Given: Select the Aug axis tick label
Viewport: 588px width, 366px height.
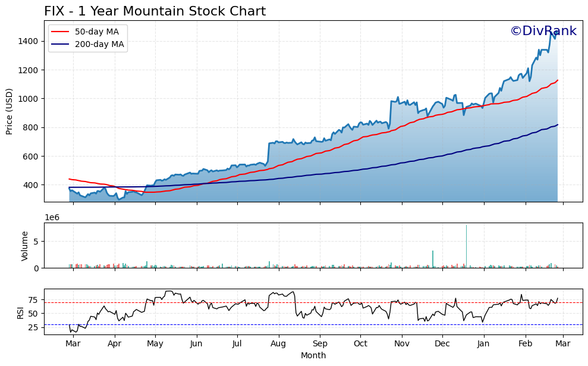Looking at the screenshot, I should click(279, 344).
